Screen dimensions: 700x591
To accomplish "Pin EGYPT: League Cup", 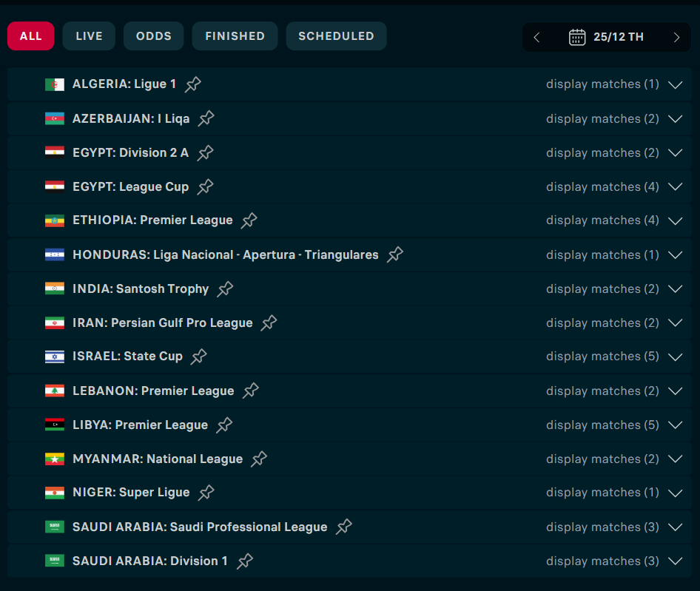I will click(x=206, y=186).
